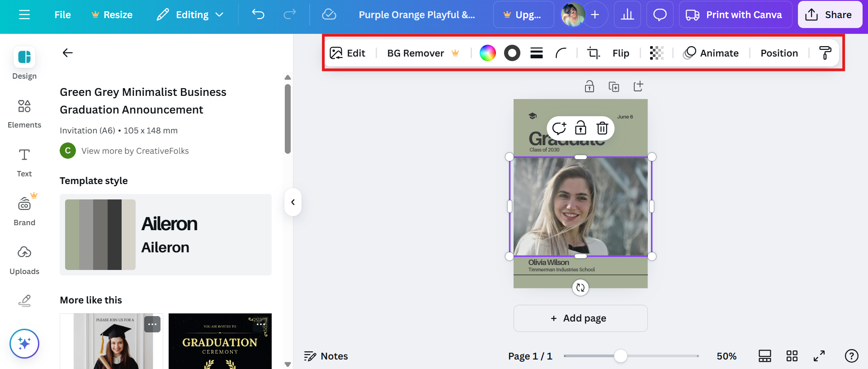Redo the last action
This screenshot has width=868, height=369.
point(290,15)
